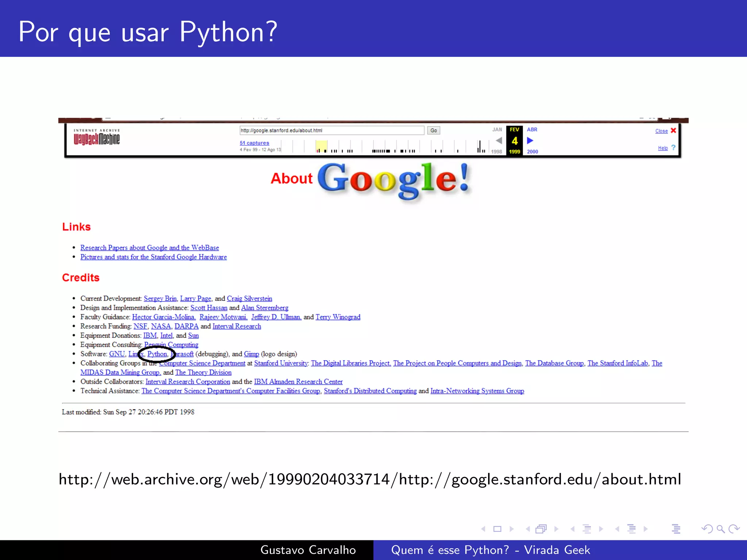Click the Help link in Wayback toolbar
This screenshot has width=747, height=560.
(663, 148)
